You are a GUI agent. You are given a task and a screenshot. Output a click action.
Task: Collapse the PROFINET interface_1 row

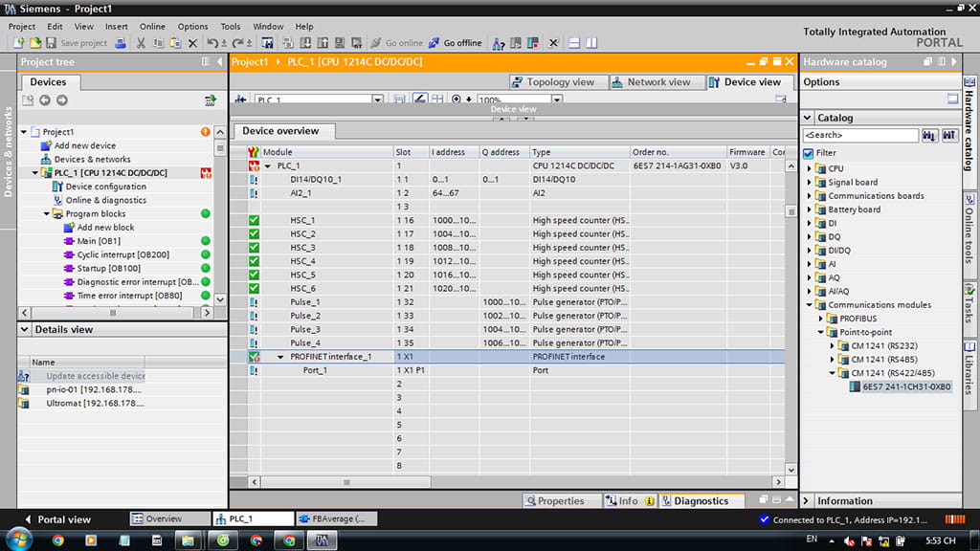(x=279, y=357)
